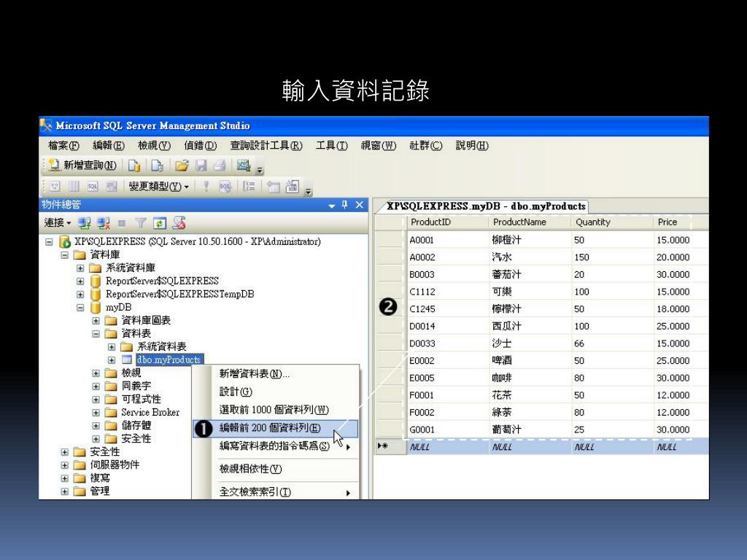
Task: Choose 設計(G) from the context menu
Action: pos(275,392)
